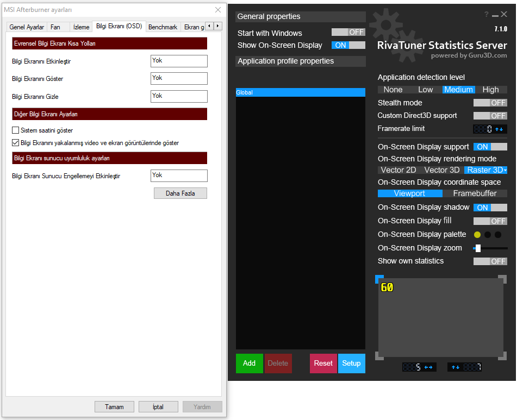Click the Bilgi Ekranını Göster hotkey field
523x420 pixels.
pos(179,78)
